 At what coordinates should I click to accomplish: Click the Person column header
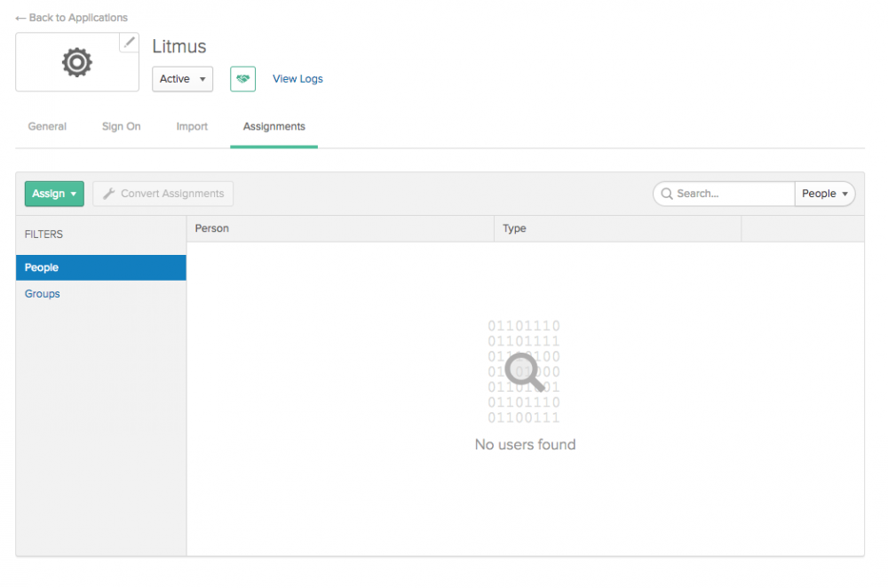point(340,228)
